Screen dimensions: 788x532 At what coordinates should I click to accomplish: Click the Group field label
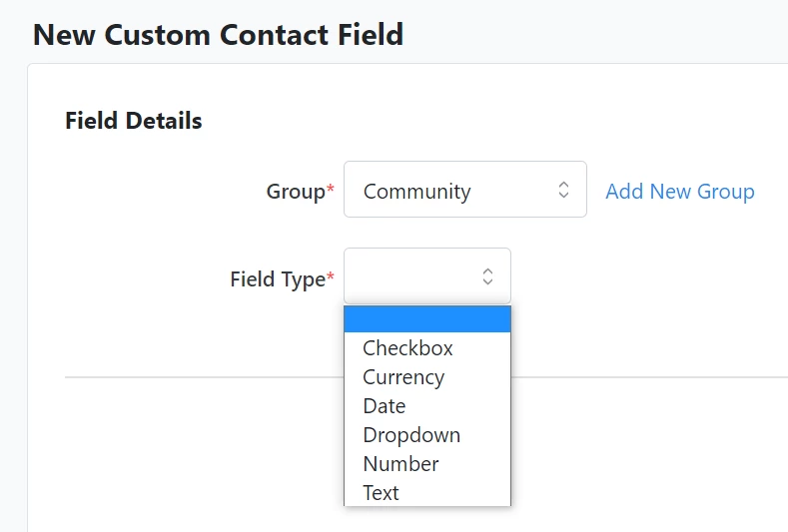click(x=296, y=192)
